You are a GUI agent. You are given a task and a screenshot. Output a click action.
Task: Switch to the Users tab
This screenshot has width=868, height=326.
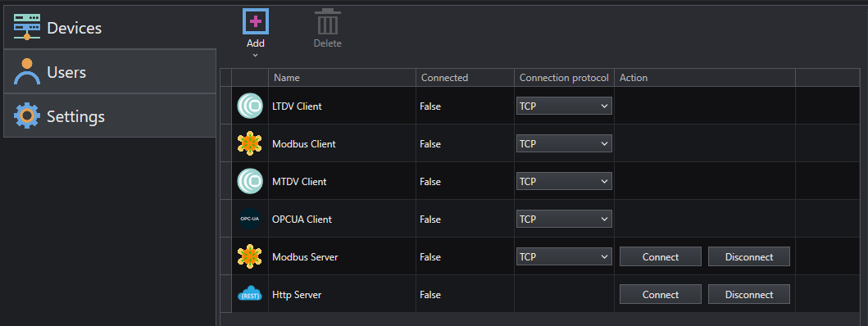click(x=110, y=71)
